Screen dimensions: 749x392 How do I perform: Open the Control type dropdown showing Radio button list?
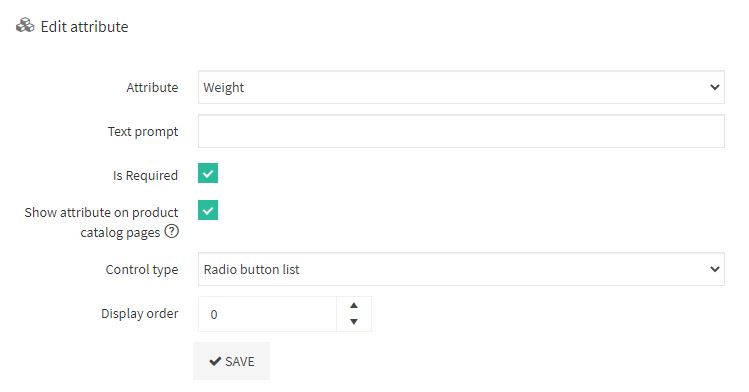(x=461, y=269)
